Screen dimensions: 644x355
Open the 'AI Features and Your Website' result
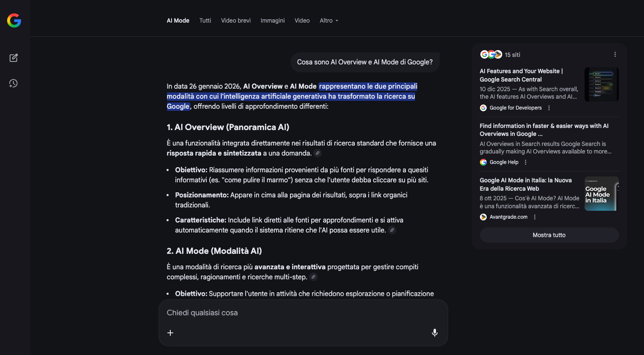click(x=521, y=75)
